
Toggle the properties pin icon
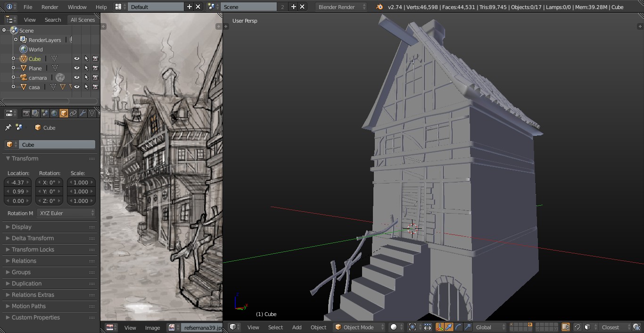pos(8,127)
